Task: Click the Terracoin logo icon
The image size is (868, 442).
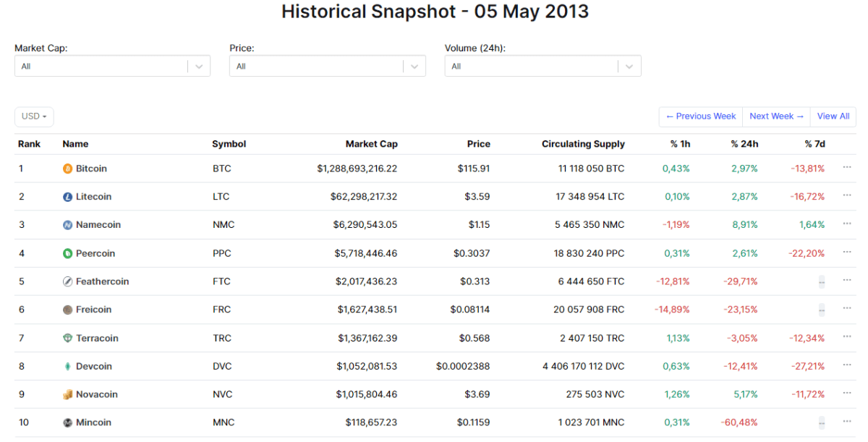Action: 67,337
